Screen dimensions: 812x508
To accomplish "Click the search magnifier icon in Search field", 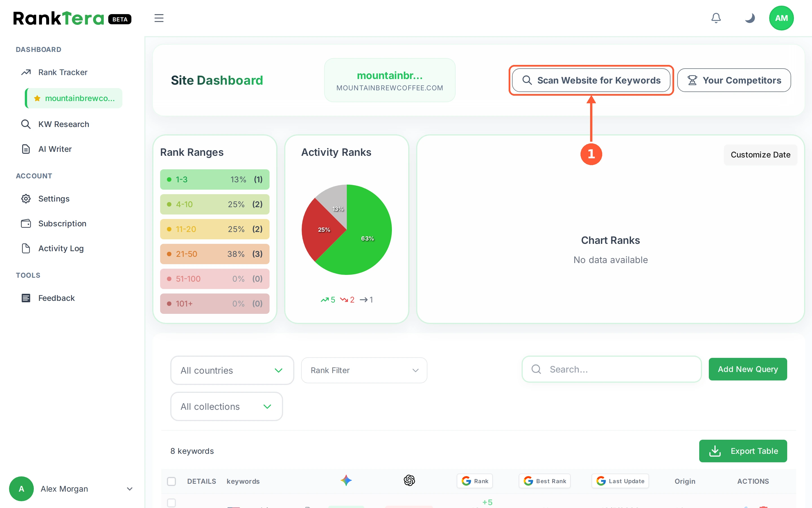I will click(536, 369).
